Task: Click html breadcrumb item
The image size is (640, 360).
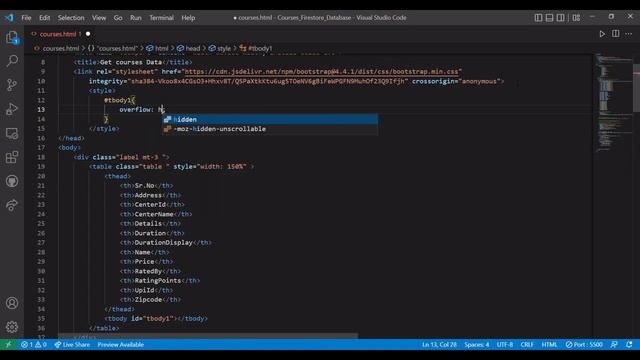Action: click(x=158, y=48)
